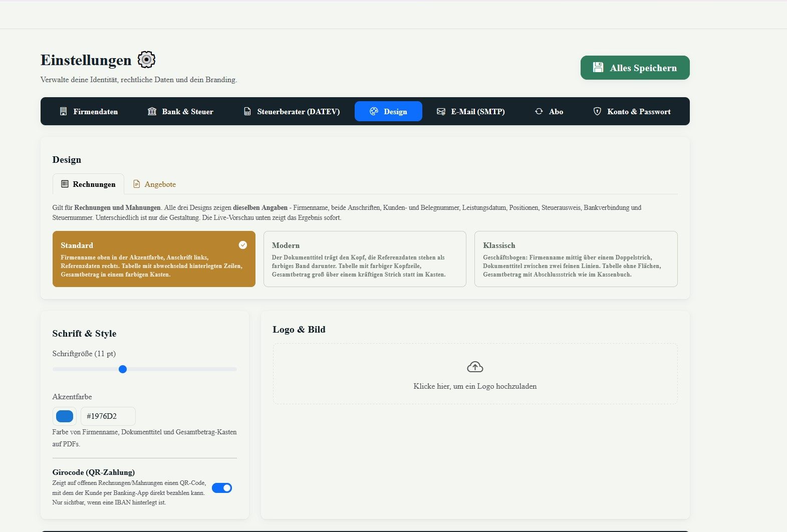Click the Schriftgröße slider handle
Viewport: 787px width, 532px height.
(x=123, y=369)
